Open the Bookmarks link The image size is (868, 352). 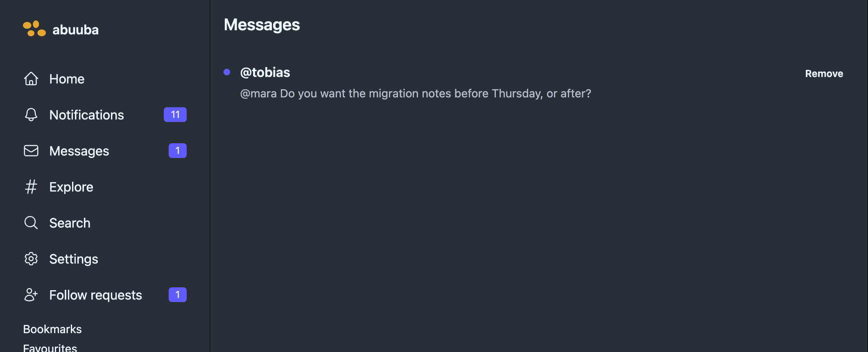(x=52, y=329)
